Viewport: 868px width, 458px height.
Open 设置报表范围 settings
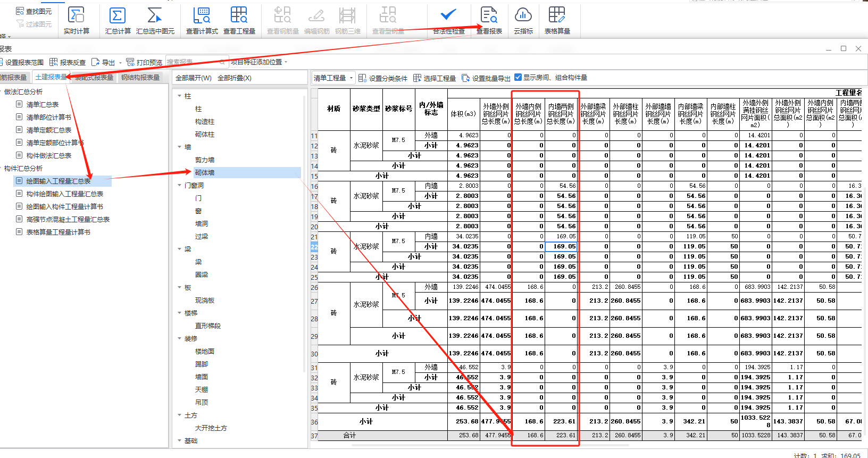tap(22, 62)
